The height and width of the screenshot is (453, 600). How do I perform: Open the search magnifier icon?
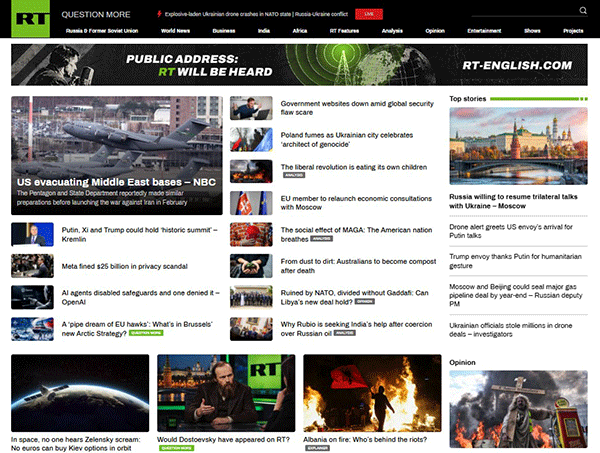[583, 10]
